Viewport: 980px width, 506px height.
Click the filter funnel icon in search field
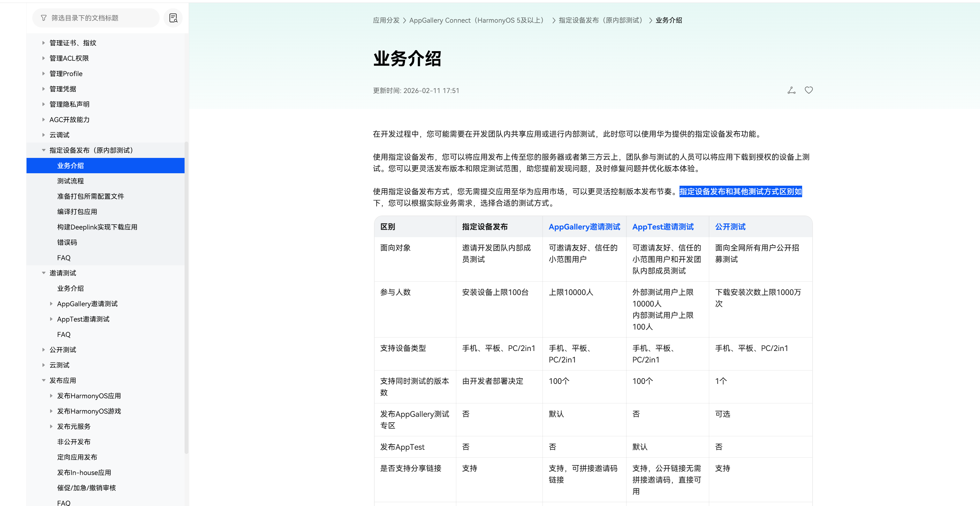[x=44, y=18]
